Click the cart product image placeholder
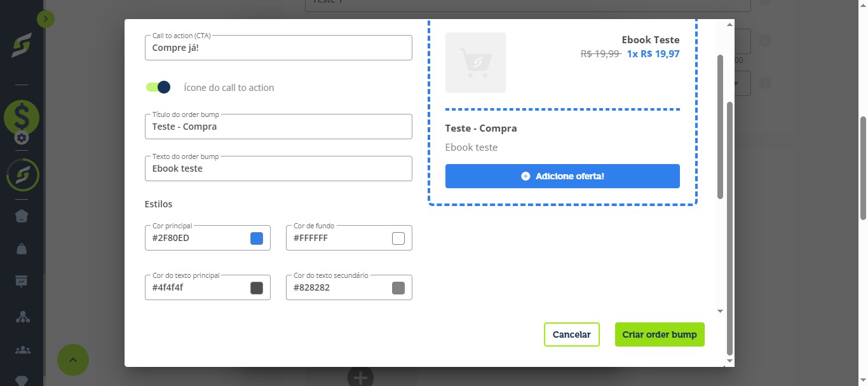The image size is (868, 386). click(475, 62)
